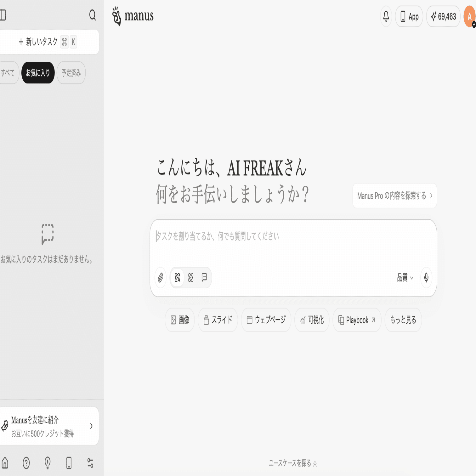The width and height of the screenshot is (476, 476).
Task: Open the App download button
Action: [x=409, y=16]
